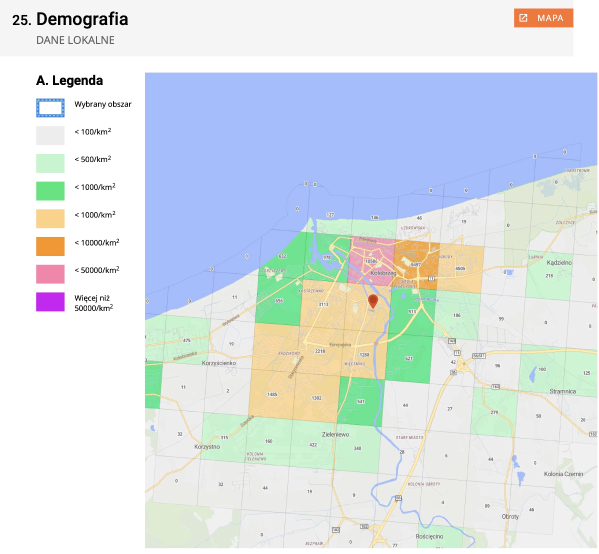Select the 'Wybrany obszar' dotted blue legend symbol
The height and width of the screenshot is (554, 599).
coord(50,108)
